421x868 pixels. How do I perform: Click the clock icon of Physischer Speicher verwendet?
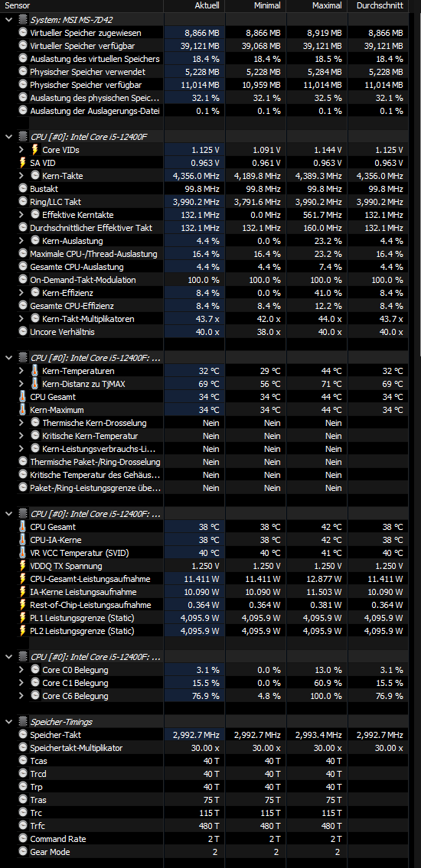pyautogui.click(x=23, y=71)
